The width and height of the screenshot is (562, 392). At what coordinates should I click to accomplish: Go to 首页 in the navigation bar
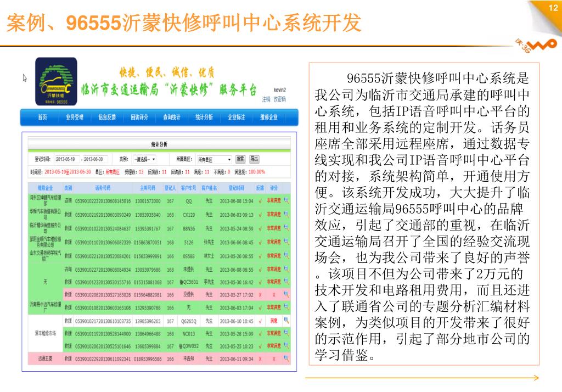[42, 117]
